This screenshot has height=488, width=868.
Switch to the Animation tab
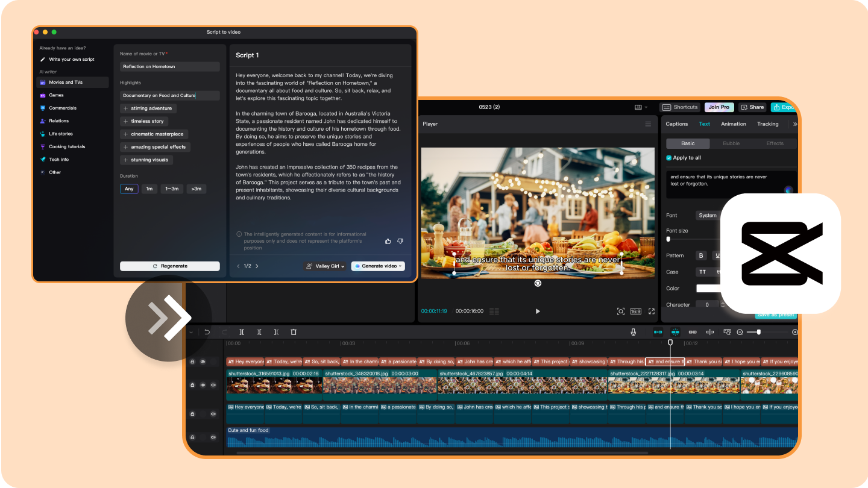734,124
